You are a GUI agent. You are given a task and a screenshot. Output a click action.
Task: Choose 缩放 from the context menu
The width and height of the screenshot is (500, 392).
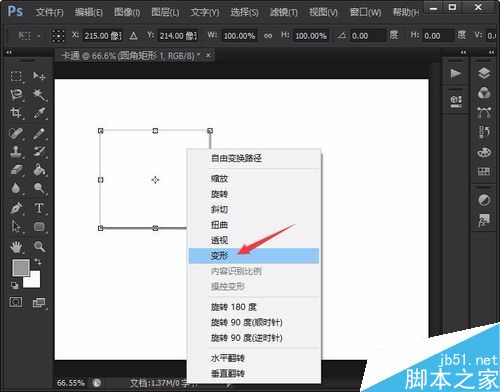[x=254, y=179]
